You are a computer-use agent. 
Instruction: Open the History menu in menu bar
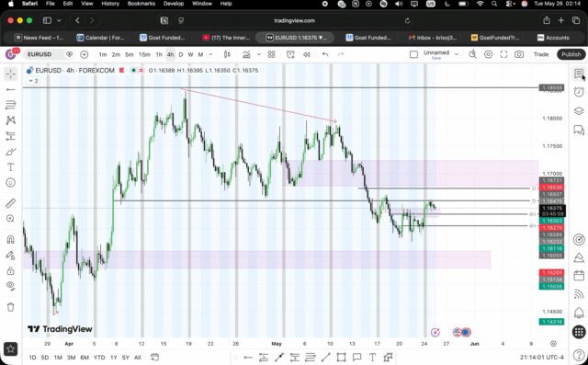(110, 4)
